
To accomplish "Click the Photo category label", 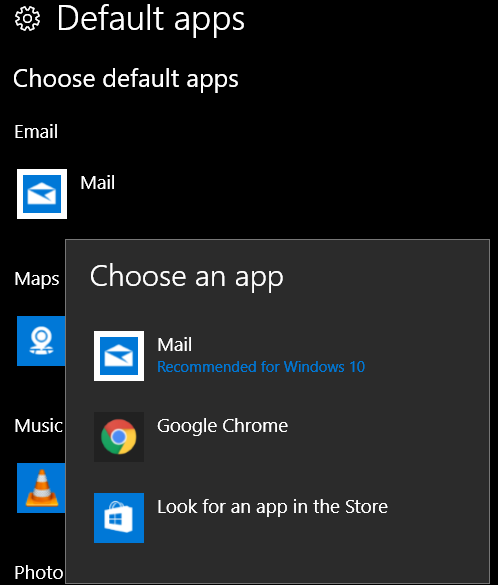I will click(39, 572).
